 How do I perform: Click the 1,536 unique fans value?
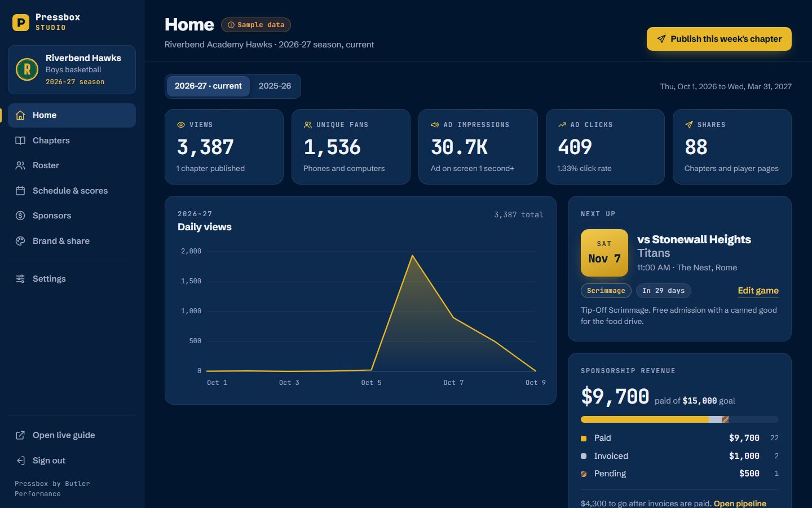(332, 147)
